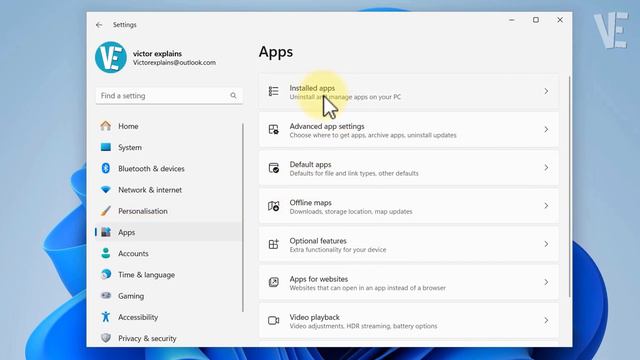Click the sidebar navigation scrollbar
Screen dimensions: 640x360
click(x=243, y=218)
